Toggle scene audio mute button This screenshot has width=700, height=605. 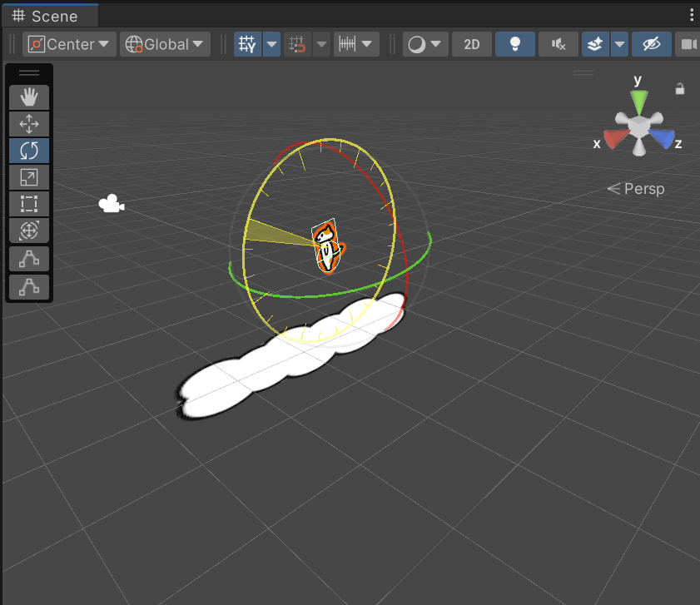coord(558,44)
